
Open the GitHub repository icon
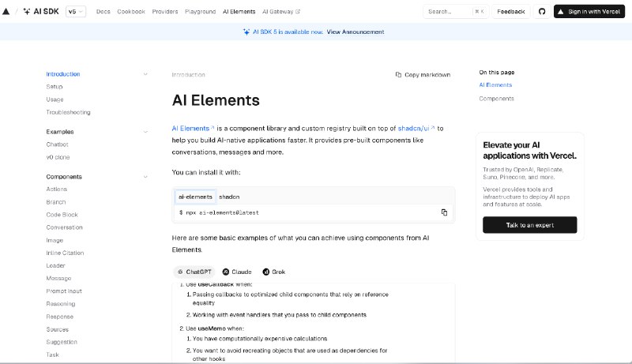pos(542,12)
